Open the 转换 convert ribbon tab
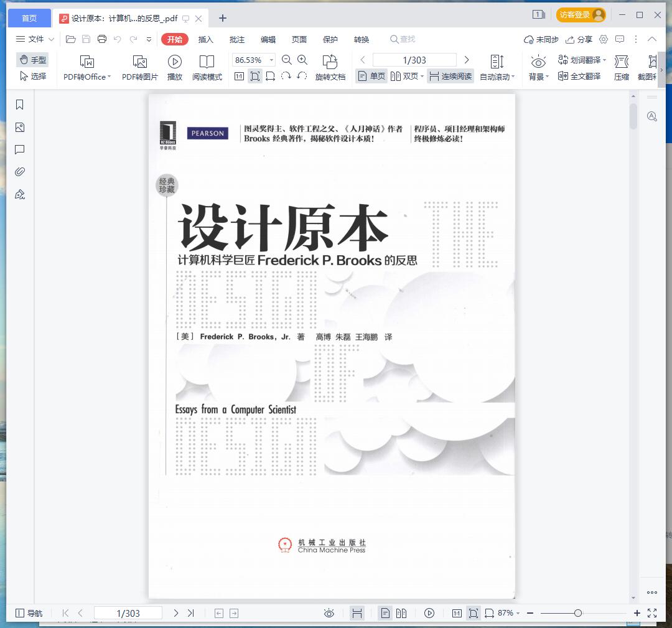The image size is (672, 628). tap(362, 39)
